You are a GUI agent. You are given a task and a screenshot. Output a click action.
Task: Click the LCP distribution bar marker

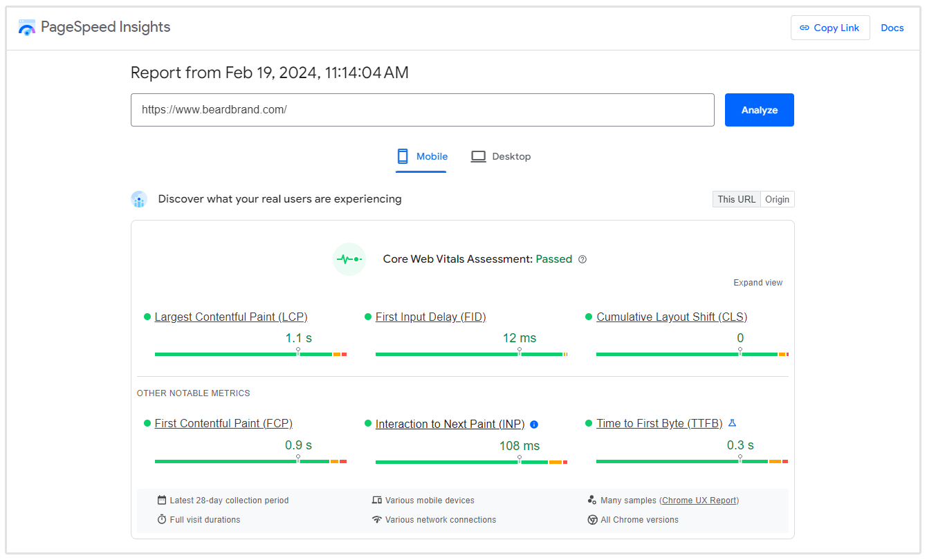[298, 351]
